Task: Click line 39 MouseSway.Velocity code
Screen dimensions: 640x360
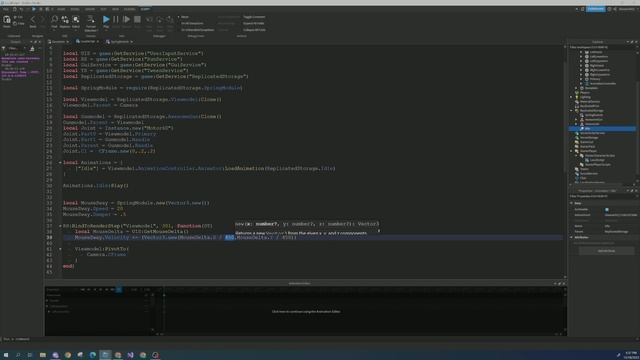Action: pyautogui.click(x=185, y=238)
